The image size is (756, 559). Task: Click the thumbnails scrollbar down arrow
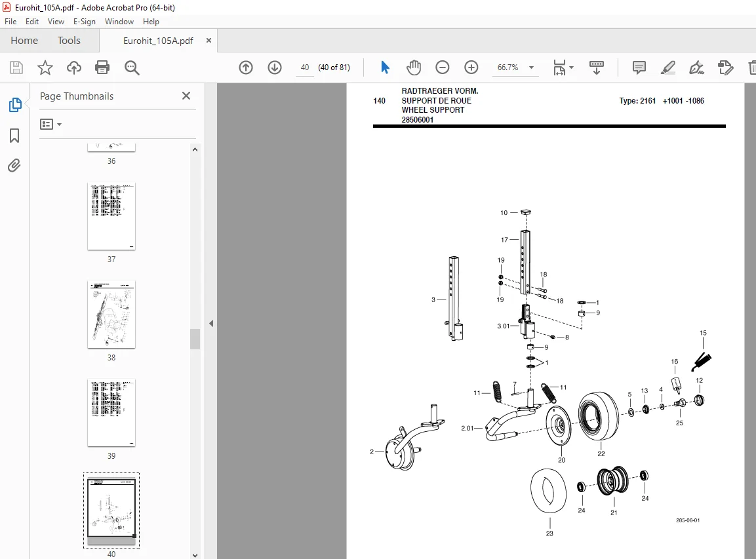pos(195,554)
